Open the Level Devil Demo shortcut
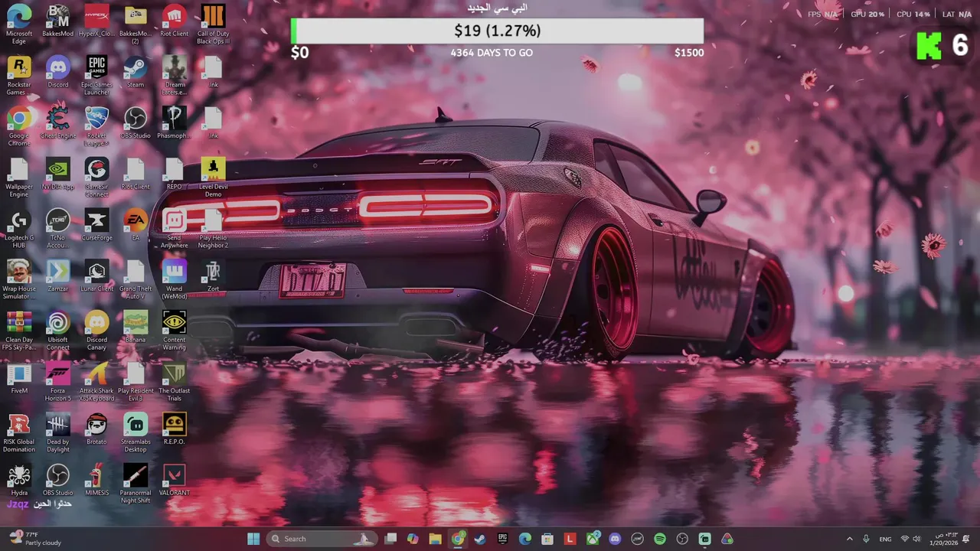The image size is (980, 551). pos(214,177)
